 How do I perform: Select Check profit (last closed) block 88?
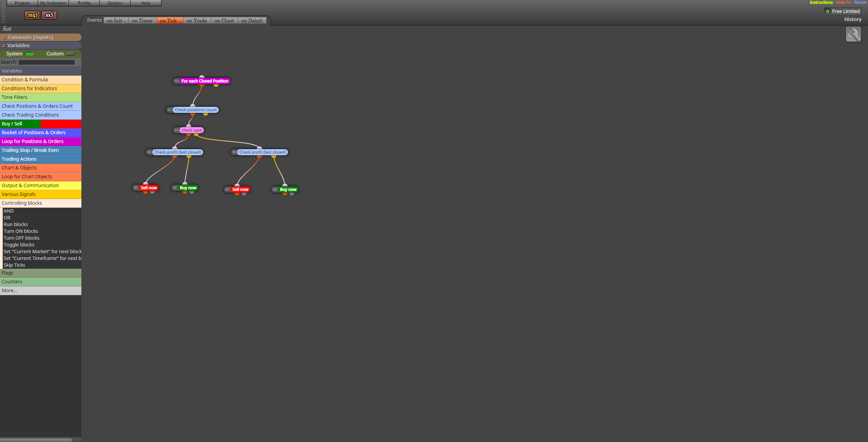(263, 152)
